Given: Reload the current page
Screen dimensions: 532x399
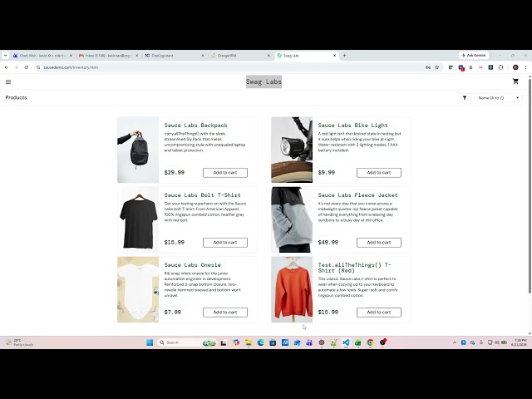Looking at the screenshot, I should pos(26,67).
